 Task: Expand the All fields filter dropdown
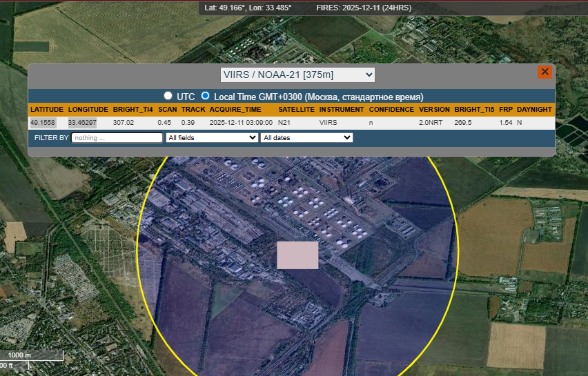point(212,138)
